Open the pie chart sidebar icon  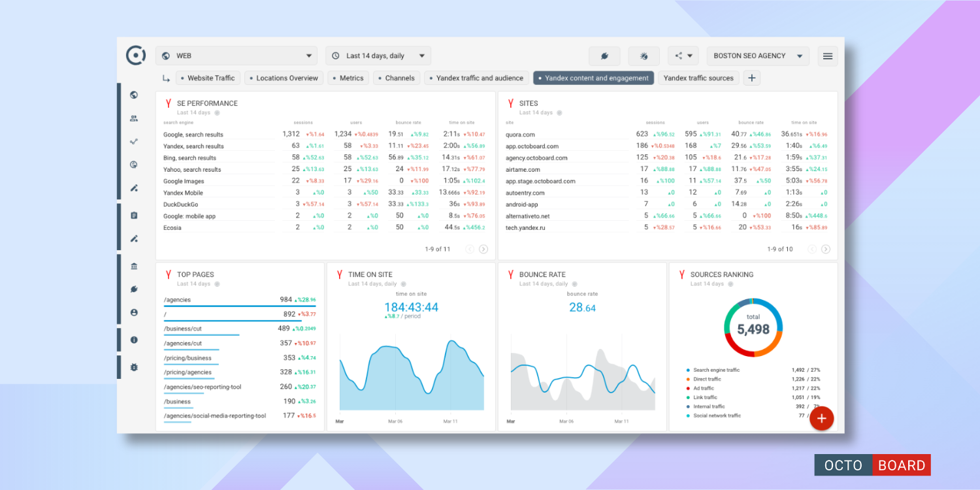tap(134, 165)
